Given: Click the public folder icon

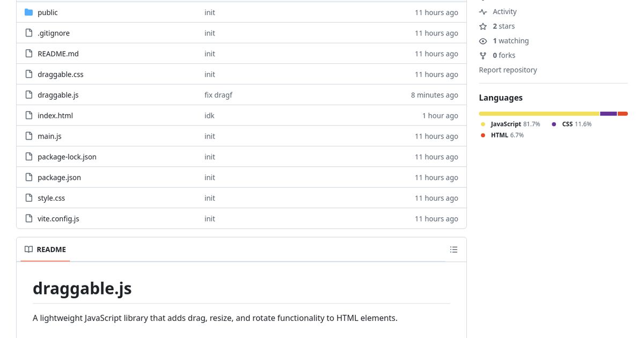Looking at the screenshot, I should tap(29, 12).
